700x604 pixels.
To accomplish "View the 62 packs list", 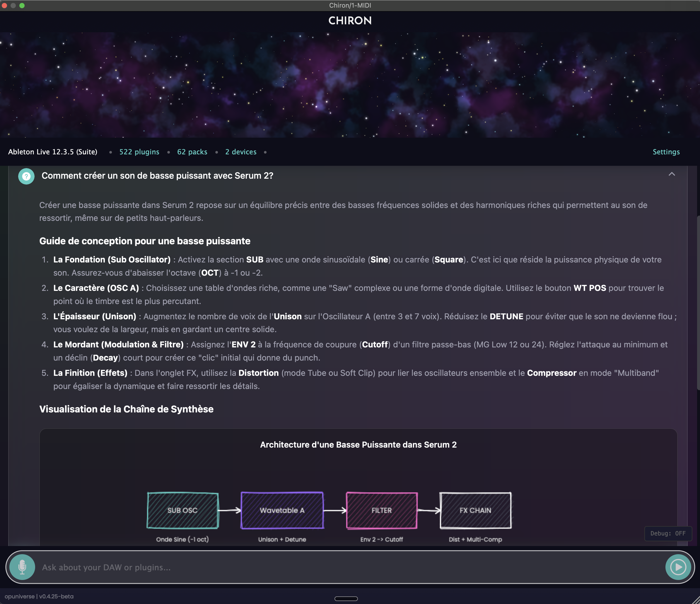I will point(192,152).
